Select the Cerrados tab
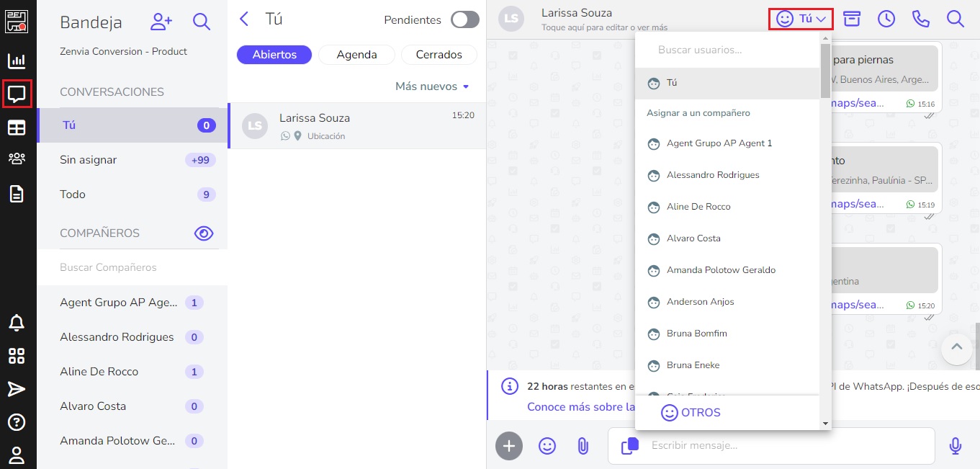The width and height of the screenshot is (980, 469). click(439, 55)
